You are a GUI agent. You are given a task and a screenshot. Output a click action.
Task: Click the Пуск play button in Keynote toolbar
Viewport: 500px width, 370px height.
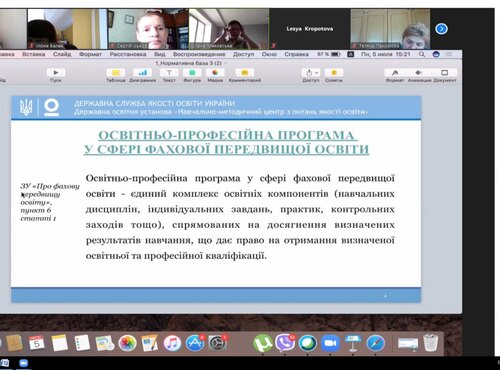click(x=56, y=73)
